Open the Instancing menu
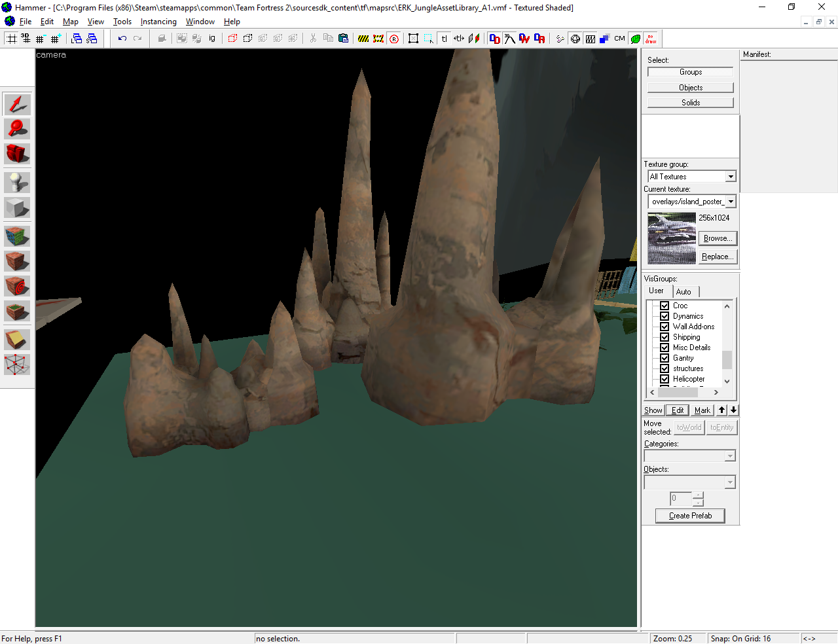Screen dimensions: 838x644 [158, 22]
